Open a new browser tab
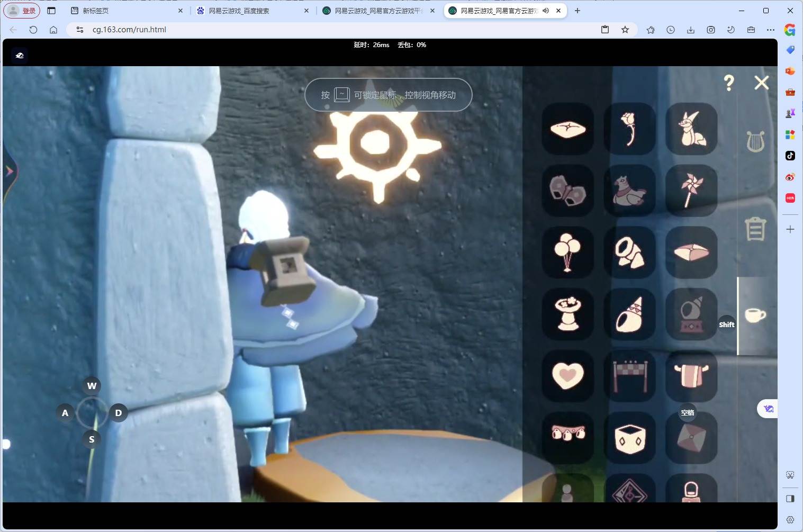This screenshot has height=532, width=803. (578, 11)
